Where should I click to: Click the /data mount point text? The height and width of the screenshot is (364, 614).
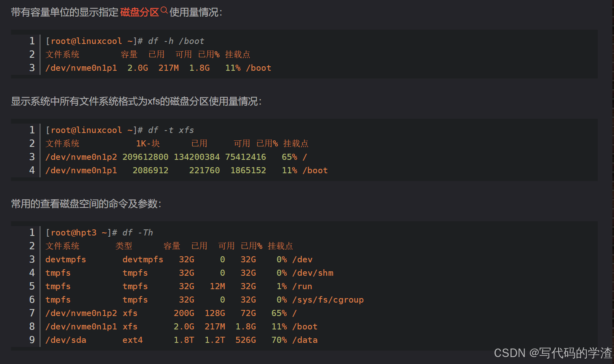[305, 340]
